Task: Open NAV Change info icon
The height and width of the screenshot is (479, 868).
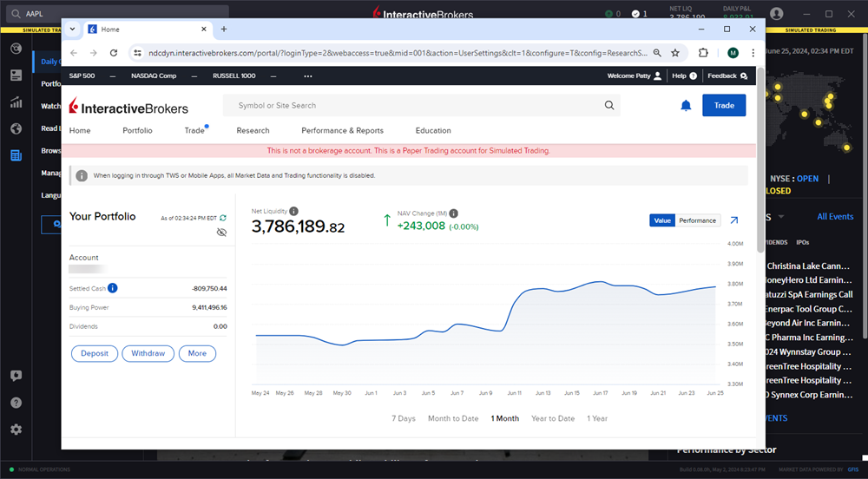Action: [453, 213]
